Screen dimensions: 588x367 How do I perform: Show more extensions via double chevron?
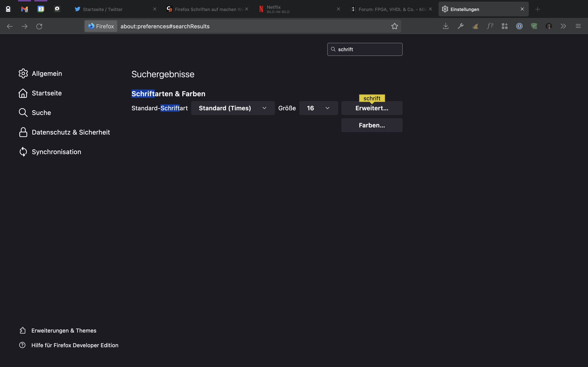point(563,26)
